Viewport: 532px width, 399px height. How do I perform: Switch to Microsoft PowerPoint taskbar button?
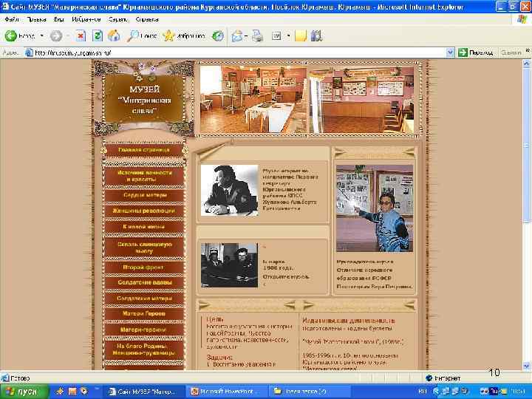(x=226, y=392)
